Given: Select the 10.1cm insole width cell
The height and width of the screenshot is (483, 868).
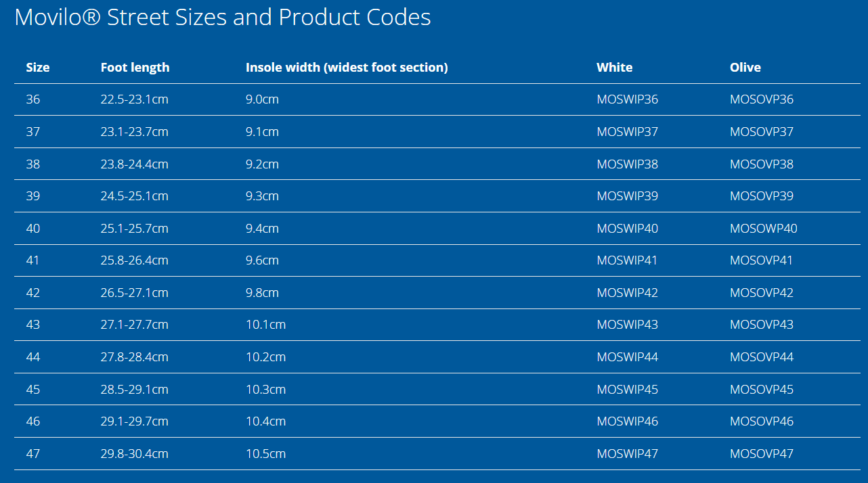Looking at the screenshot, I should pos(265,325).
